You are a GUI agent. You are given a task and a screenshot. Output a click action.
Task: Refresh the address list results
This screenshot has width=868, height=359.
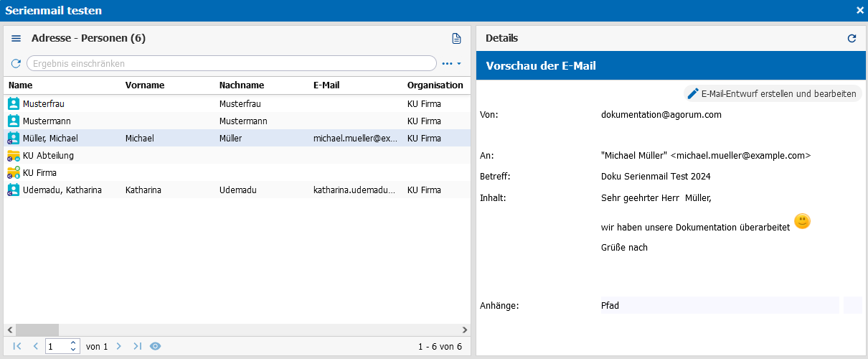pyautogui.click(x=16, y=63)
